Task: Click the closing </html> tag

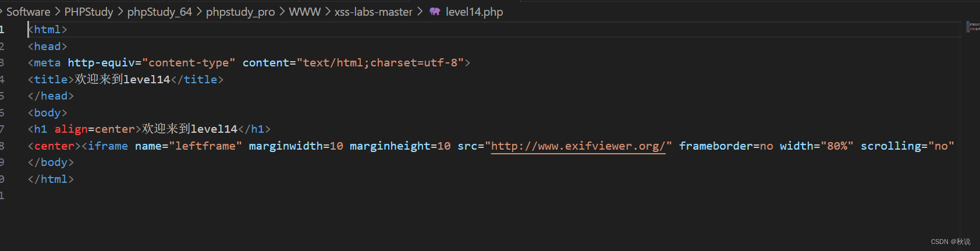Action: click(51, 179)
